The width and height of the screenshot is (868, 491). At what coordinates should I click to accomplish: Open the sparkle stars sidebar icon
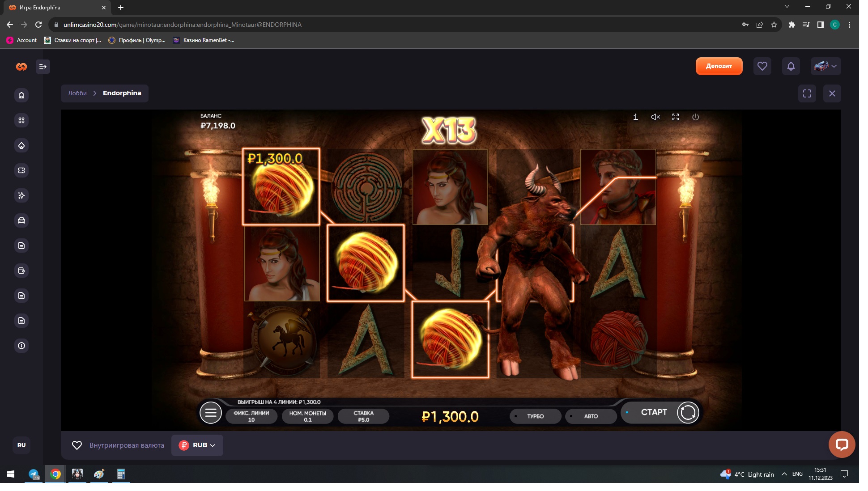pyautogui.click(x=21, y=195)
